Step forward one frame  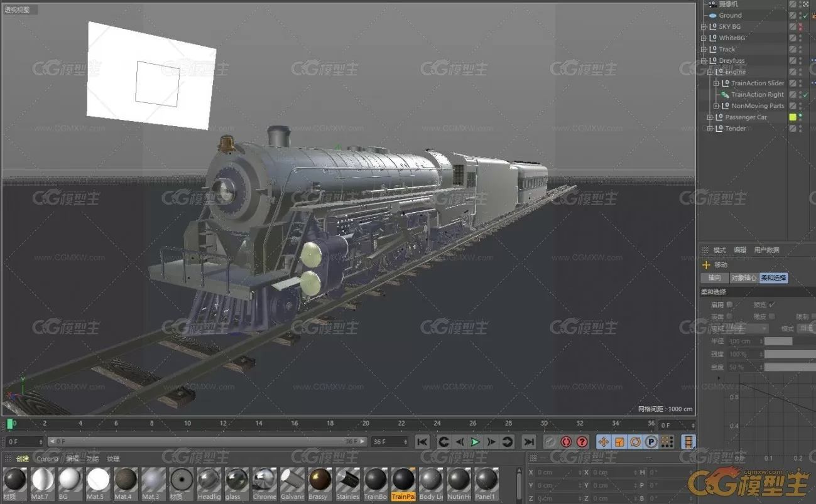pos(491,442)
